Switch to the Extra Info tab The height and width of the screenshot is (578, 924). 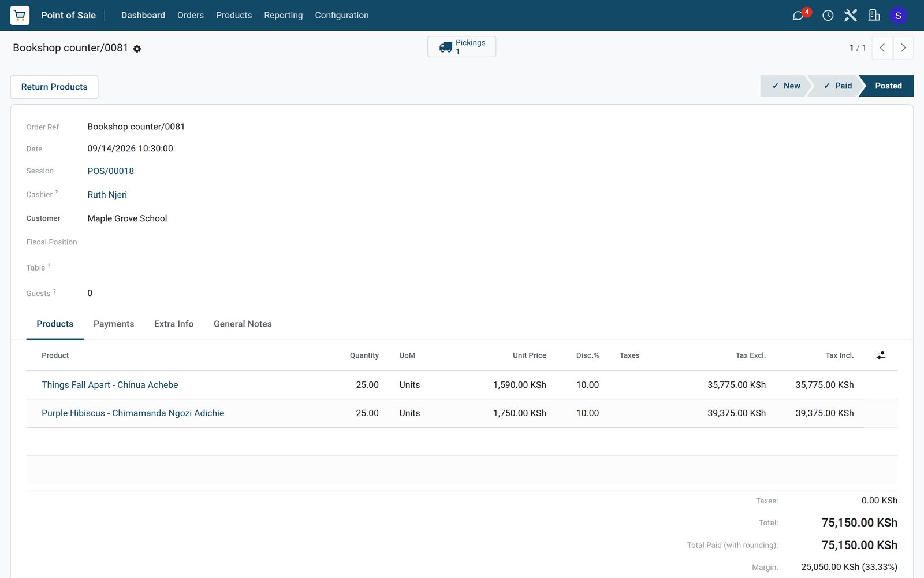click(174, 324)
